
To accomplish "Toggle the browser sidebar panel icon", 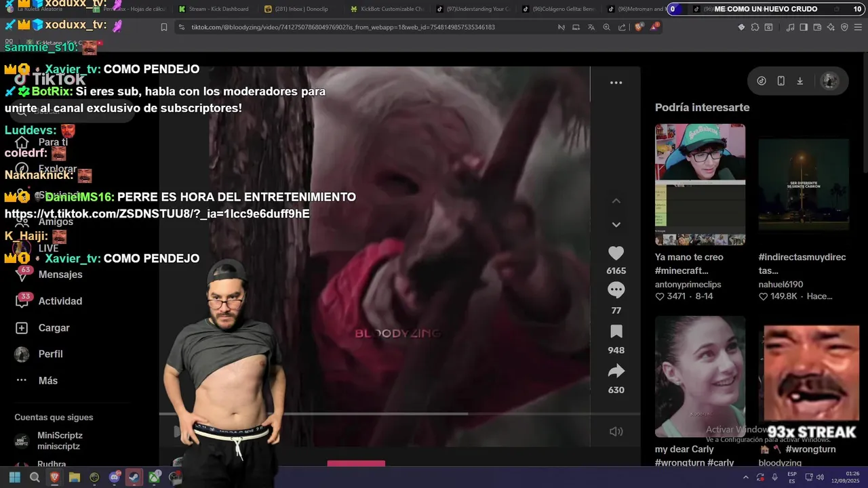I will (804, 27).
